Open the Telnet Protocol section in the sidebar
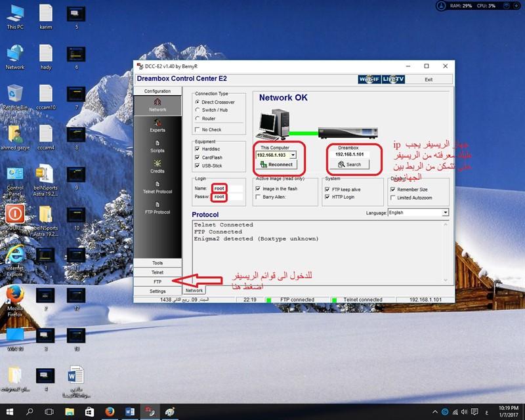 (157, 188)
